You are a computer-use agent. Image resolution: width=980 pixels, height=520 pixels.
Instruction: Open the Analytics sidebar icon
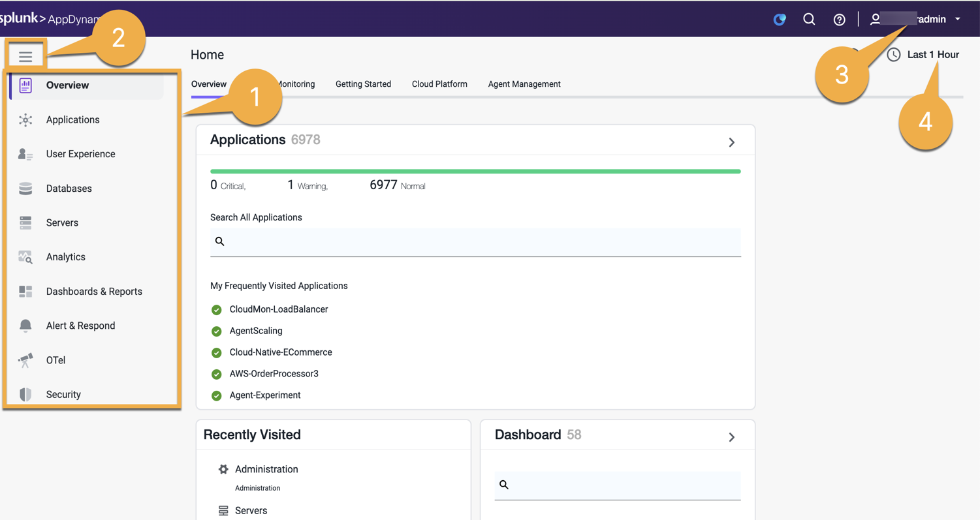point(25,257)
